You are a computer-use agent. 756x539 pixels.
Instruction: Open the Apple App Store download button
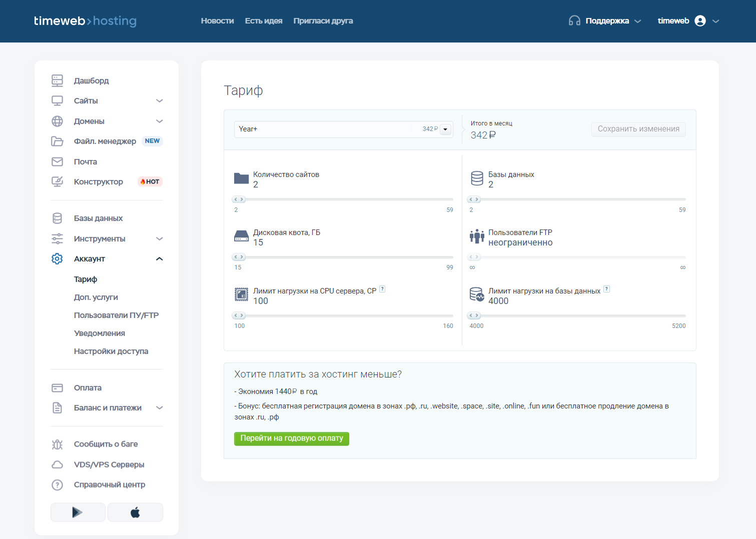click(x=135, y=512)
